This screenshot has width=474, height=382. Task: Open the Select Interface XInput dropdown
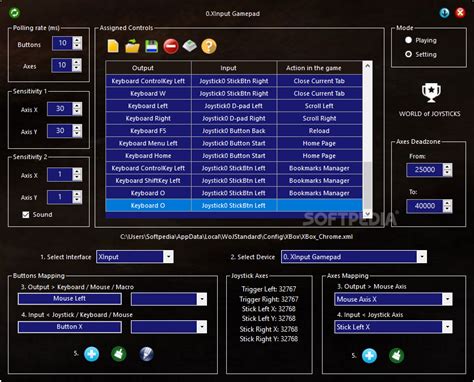(135, 257)
